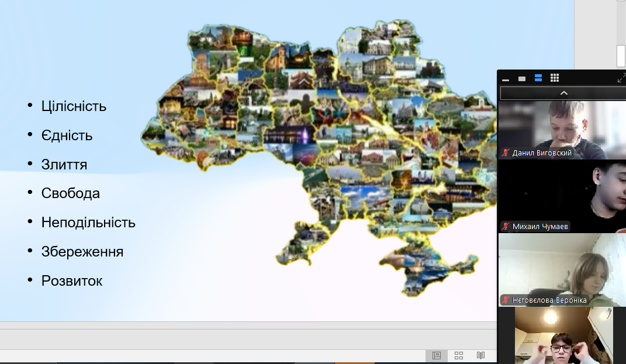The image size is (626, 364).
Task: Click muted mic icon for Данил Виговский
Action: coord(506,153)
